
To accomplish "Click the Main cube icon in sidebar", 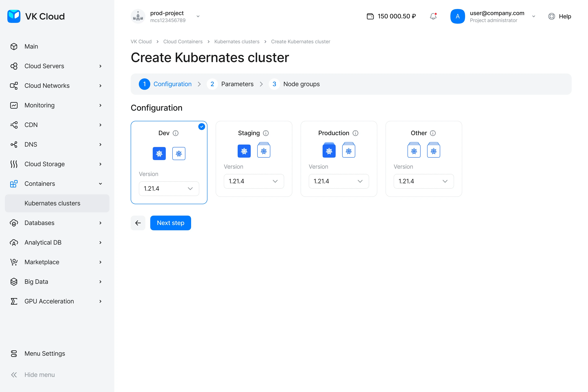I will click(x=14, y=47).
